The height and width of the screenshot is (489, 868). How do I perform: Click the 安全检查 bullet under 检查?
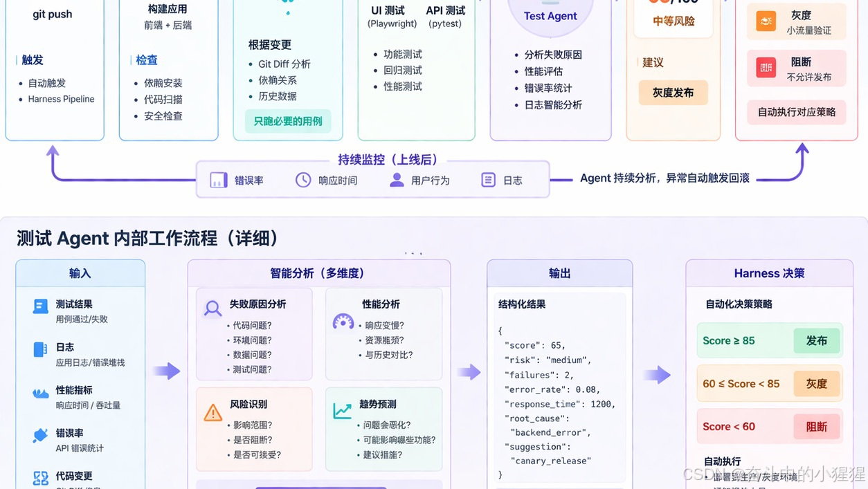tap(163, 116)
